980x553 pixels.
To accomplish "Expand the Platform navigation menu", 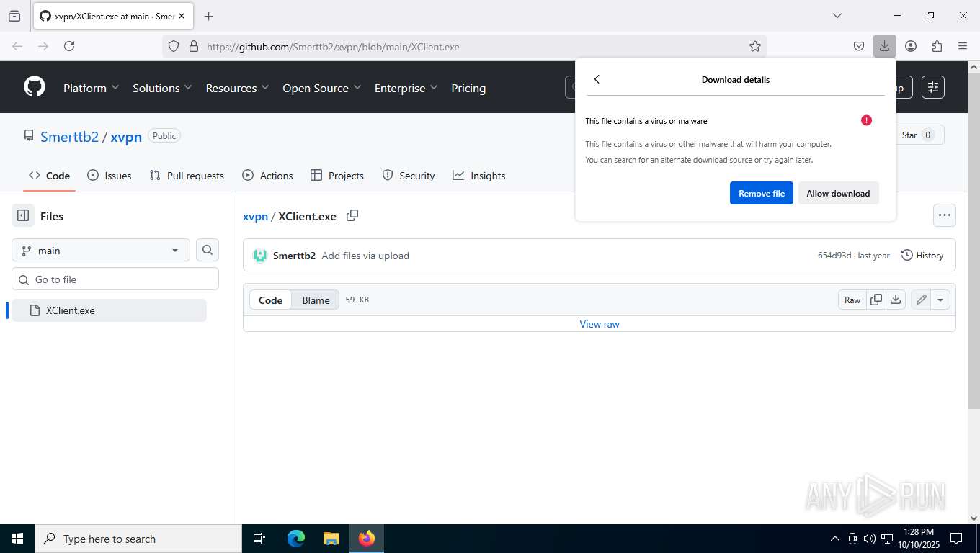I will click(x=92, y=88).
